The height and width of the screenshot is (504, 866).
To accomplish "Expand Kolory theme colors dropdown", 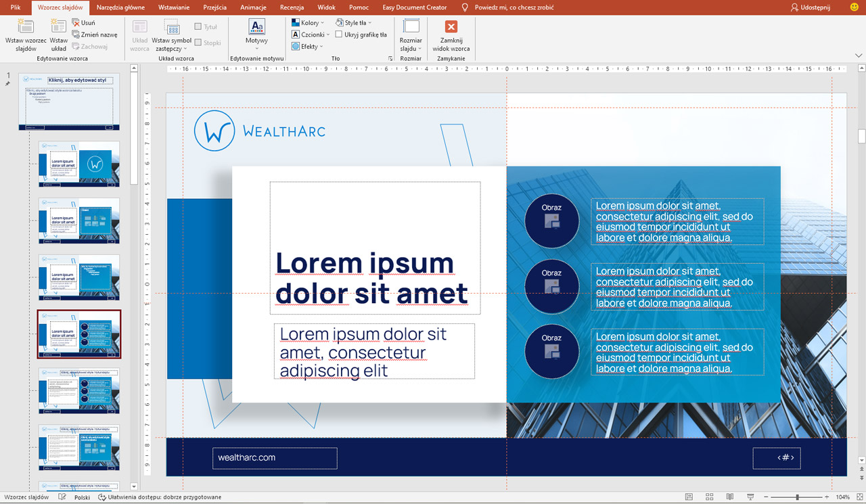I will pos(309,23).
